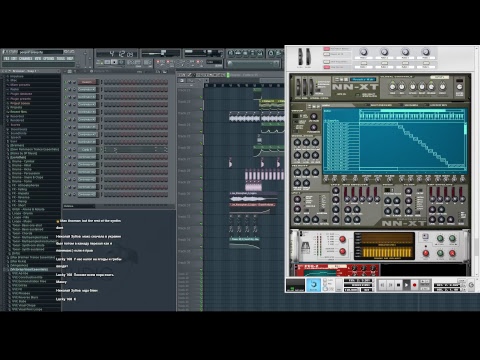Toggle Combinator Show Programmer button
480x360 pixels.
tap(327, 62)
